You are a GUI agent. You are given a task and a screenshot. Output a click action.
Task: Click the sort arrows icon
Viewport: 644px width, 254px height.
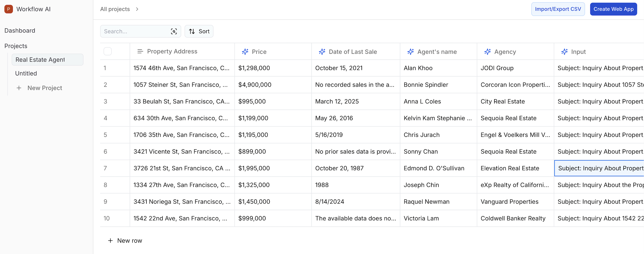tap(192, 31)
